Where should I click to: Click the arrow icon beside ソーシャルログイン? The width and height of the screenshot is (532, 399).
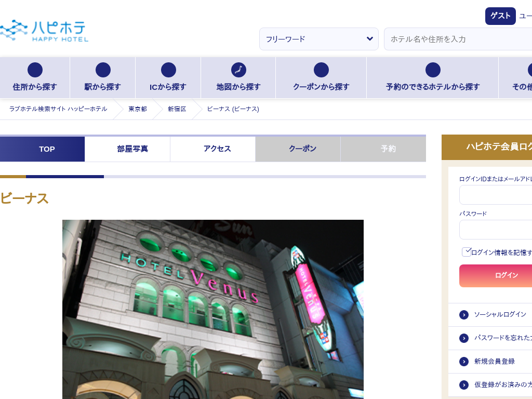(x=464, y=315)
